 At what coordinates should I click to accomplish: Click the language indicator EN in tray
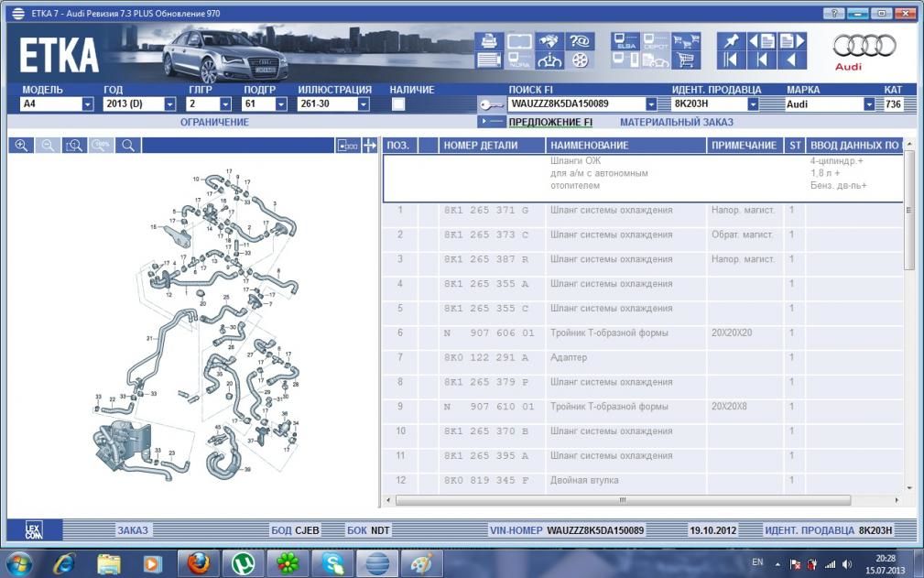pos(757,562)
